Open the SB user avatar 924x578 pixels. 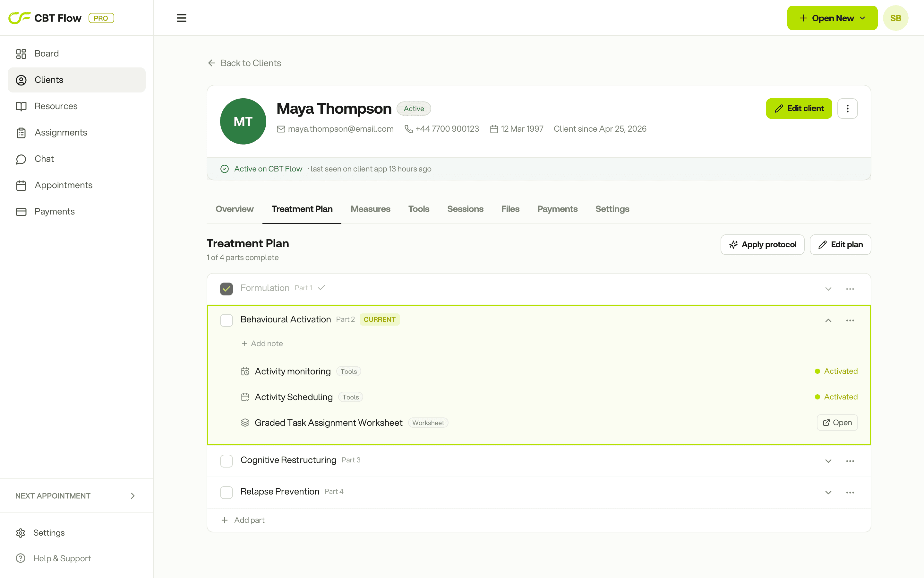[x=895, y=18]
